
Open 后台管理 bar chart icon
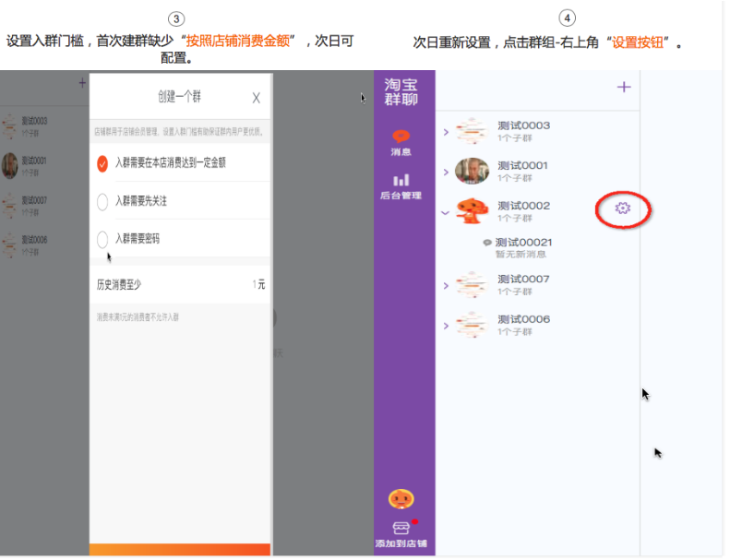(x=402, y=180)
